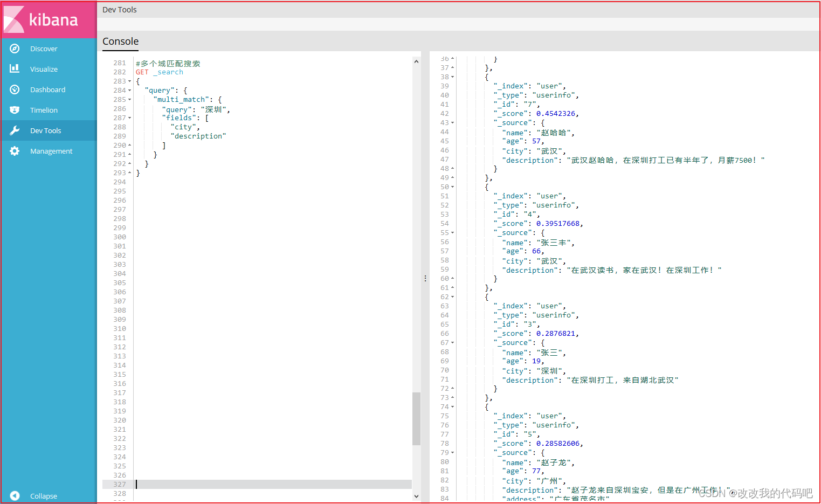Image resolution: width=821 pixels, height=504 pixels.
Task: Fold _source block at line 79
Action: click(452, 453)
